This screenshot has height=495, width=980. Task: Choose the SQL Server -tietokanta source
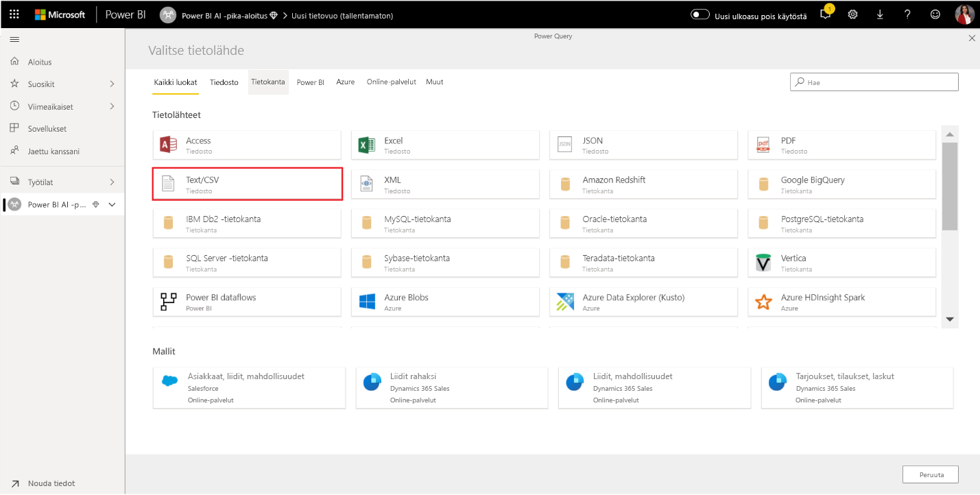pos(247,263)
